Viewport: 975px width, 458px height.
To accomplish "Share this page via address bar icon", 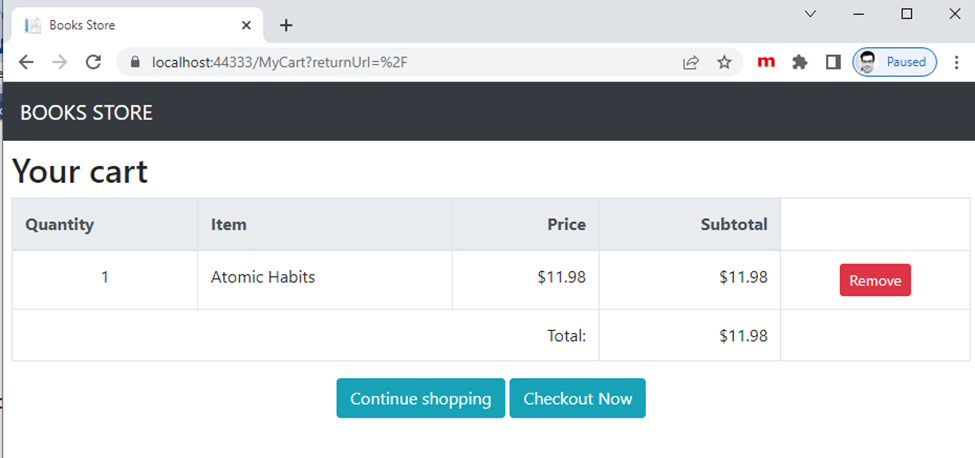I will click(691, 62).
